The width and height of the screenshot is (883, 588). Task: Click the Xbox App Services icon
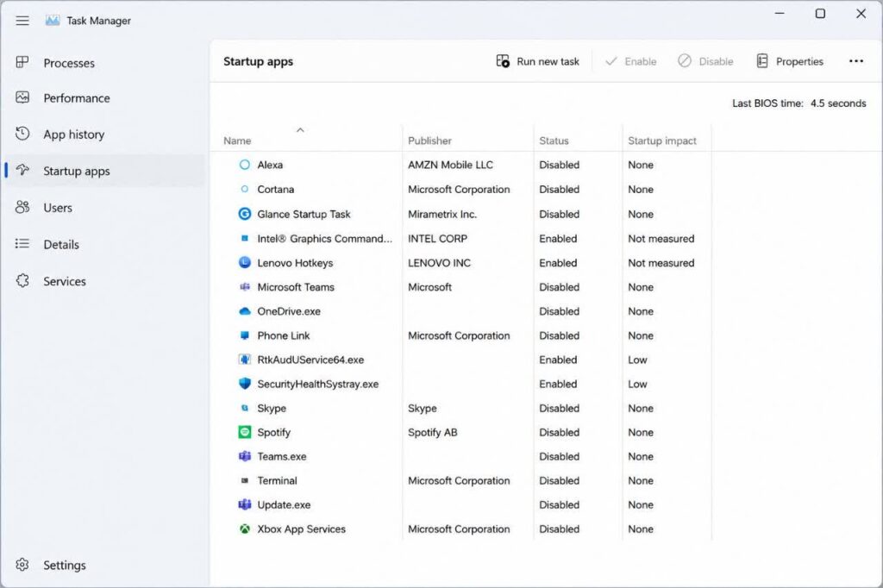(x=244, y=529)
